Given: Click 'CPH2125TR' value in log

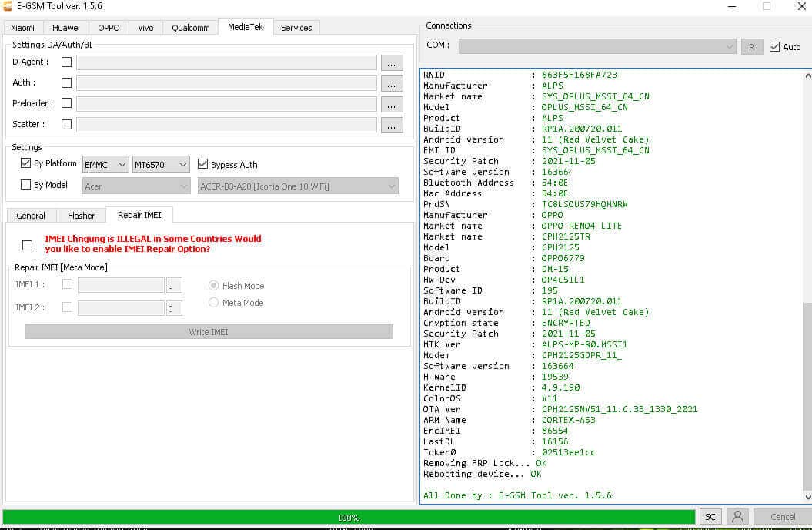Looking at the screenshot, I should (x=566, y=236).
